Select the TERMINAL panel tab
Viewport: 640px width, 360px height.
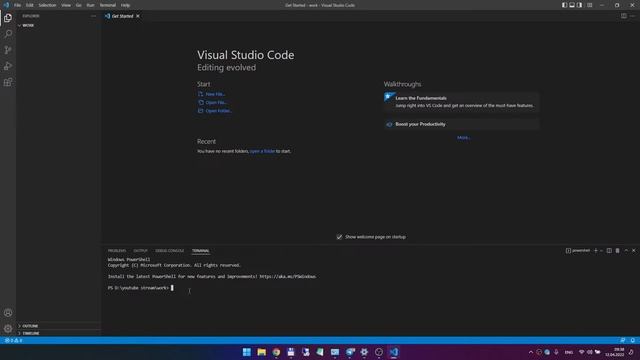(200, 251)
